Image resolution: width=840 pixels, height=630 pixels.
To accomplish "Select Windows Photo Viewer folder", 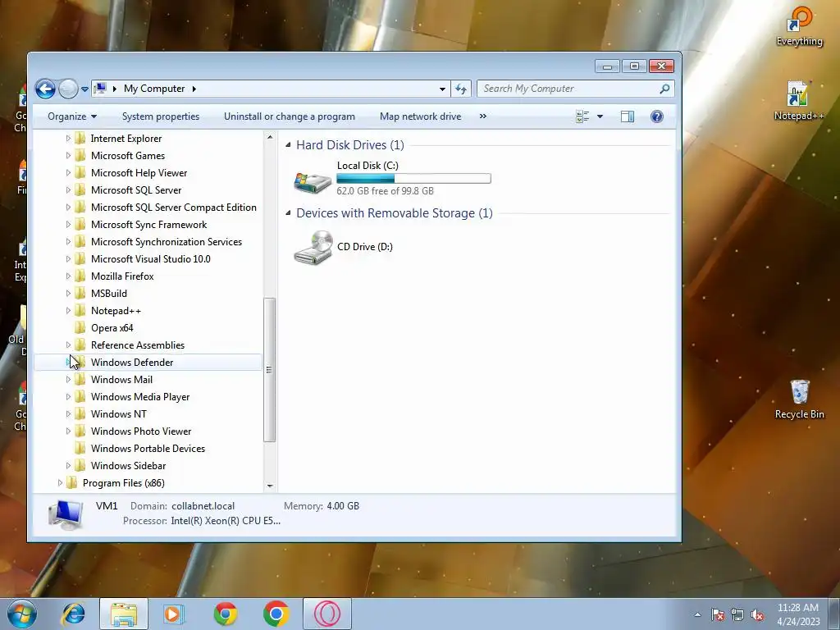I will click(141, 431).
